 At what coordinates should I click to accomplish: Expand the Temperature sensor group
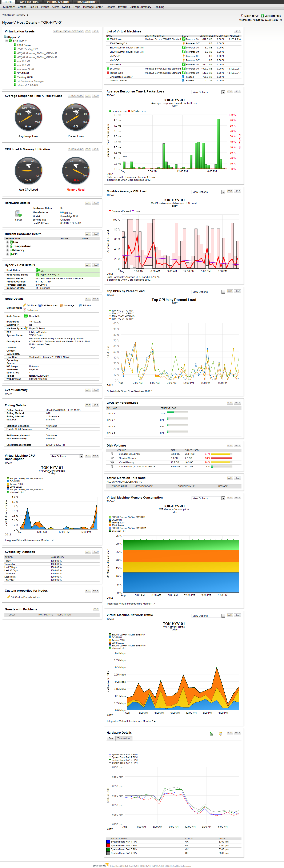tap(7, 246)
